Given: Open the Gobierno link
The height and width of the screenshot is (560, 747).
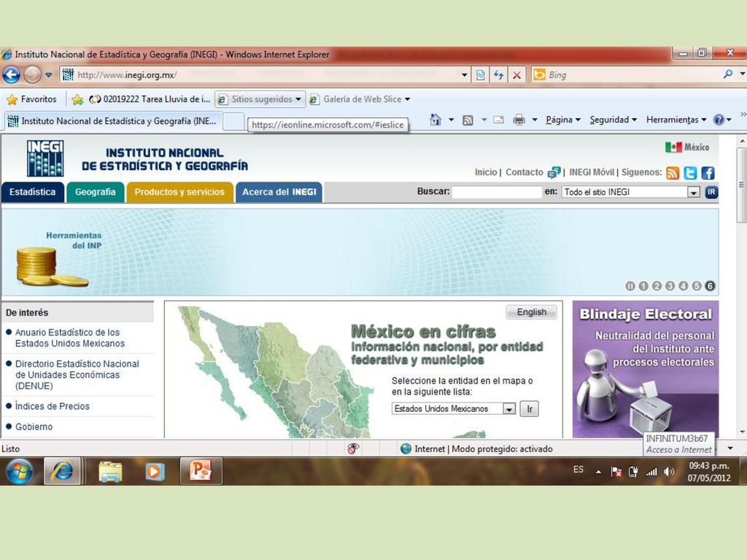Looking at the screenshot, I should pyautogui.click(x=34, y=427).
